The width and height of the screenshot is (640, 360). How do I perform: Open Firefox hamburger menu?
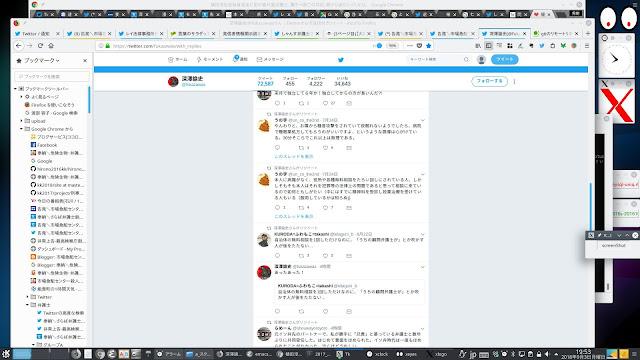tap(587, 46)
